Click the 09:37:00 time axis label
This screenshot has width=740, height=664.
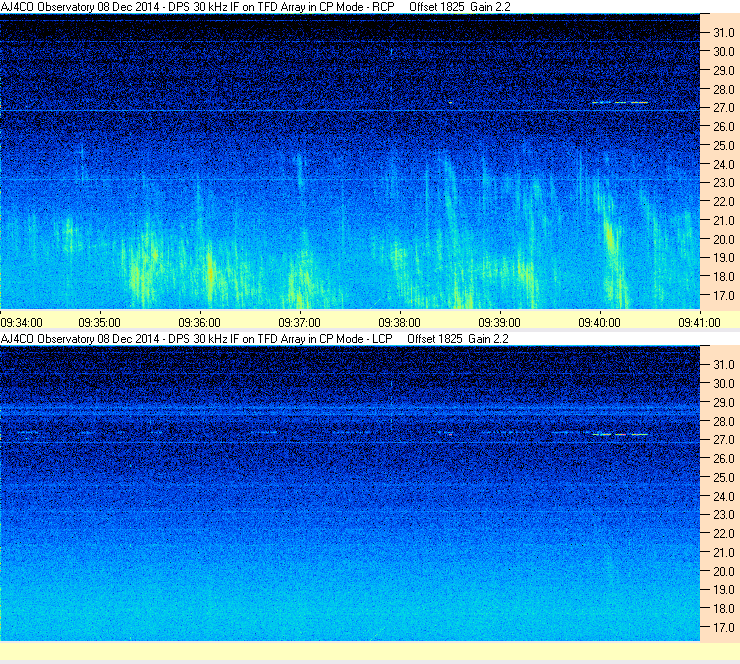tap(300, 323)
